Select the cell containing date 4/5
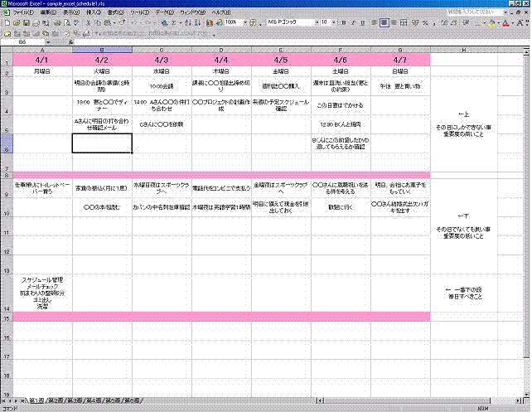Screen dimensions: 532x412 [281, 61]
